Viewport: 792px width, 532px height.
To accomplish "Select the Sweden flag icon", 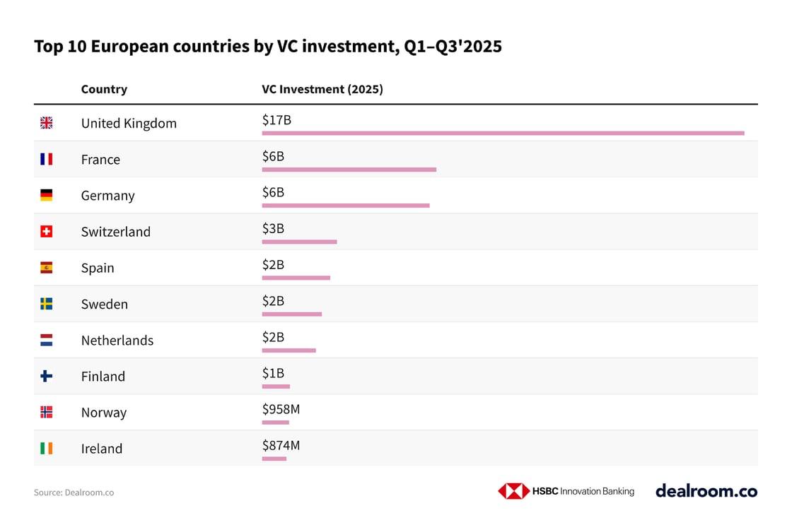I will [x=47, y=304].
